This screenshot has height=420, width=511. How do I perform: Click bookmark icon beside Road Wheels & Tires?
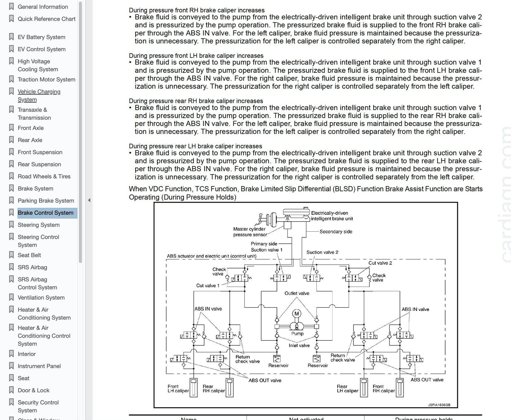point(11,176)
